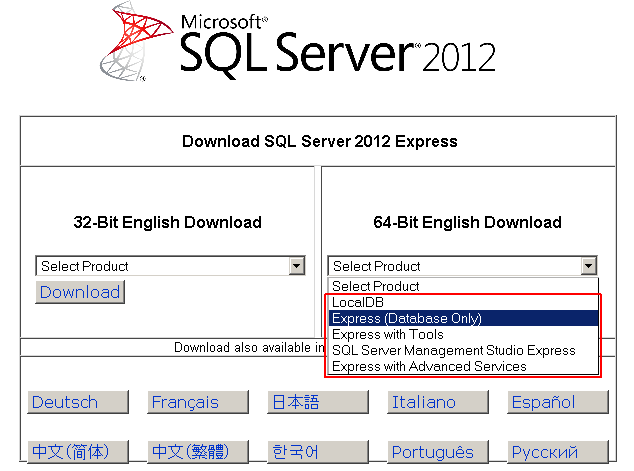Choose Express with Tools option
634x471 pixels.
coord(463,334)
